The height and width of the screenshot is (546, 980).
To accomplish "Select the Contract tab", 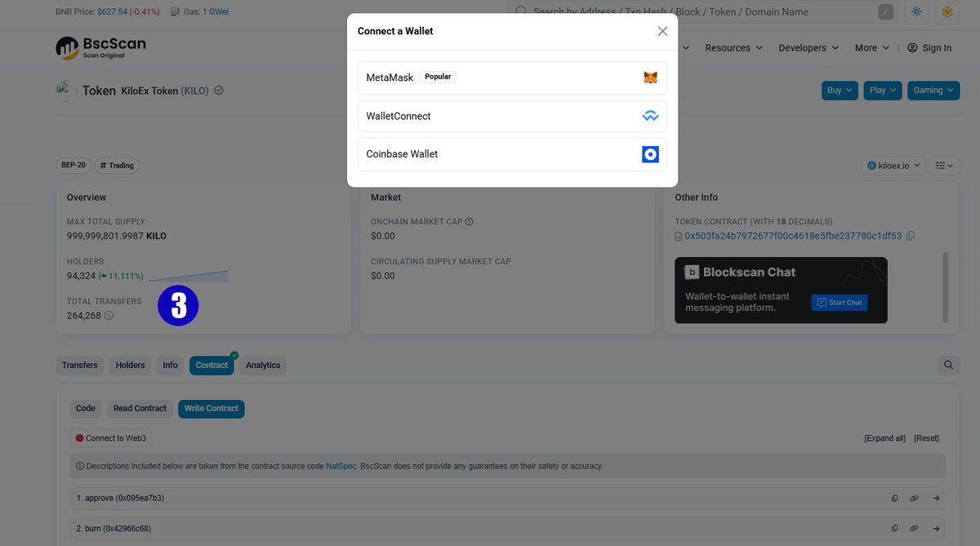I will [212, 365].
